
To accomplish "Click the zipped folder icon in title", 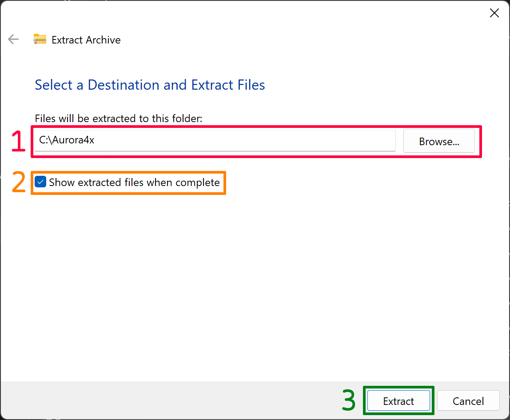I will [40, 40].
